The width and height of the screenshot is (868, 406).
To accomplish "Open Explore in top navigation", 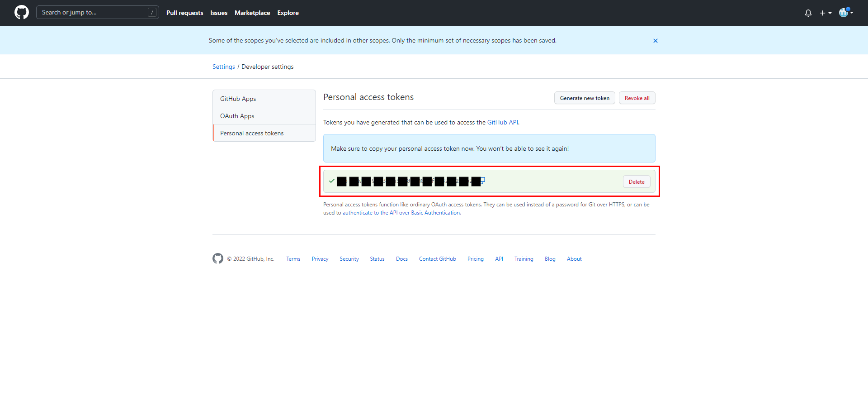I will (x=288, y=13).
